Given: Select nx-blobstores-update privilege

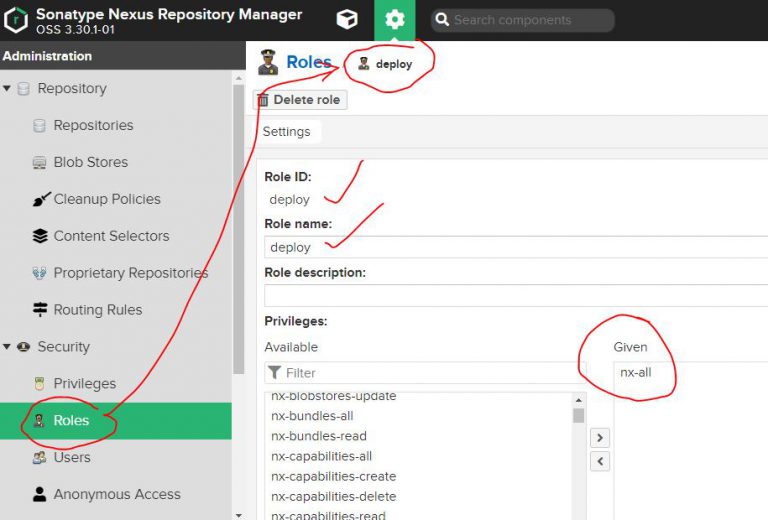Looking at the screenshot, I should coord(333,396).
